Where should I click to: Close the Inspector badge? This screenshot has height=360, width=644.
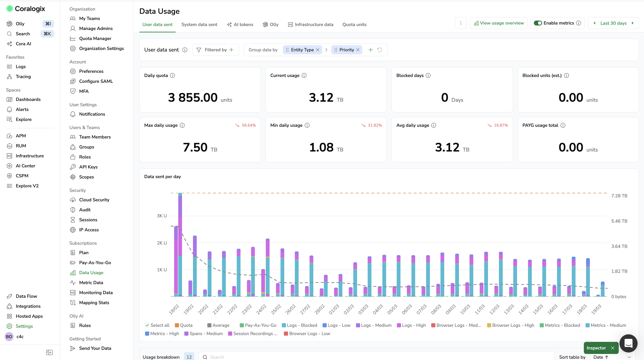(x=612, y=348)
